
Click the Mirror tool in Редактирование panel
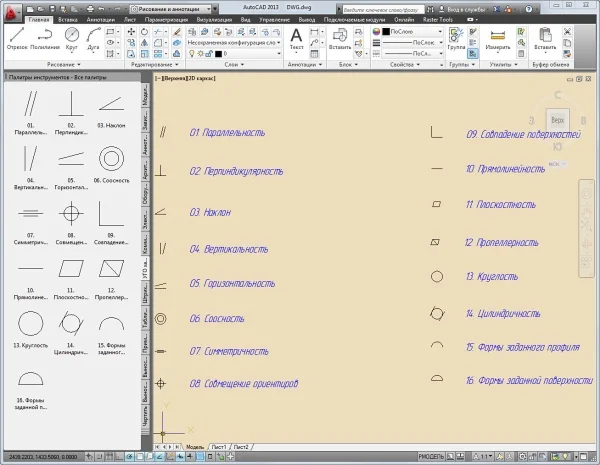pos(144,43)
